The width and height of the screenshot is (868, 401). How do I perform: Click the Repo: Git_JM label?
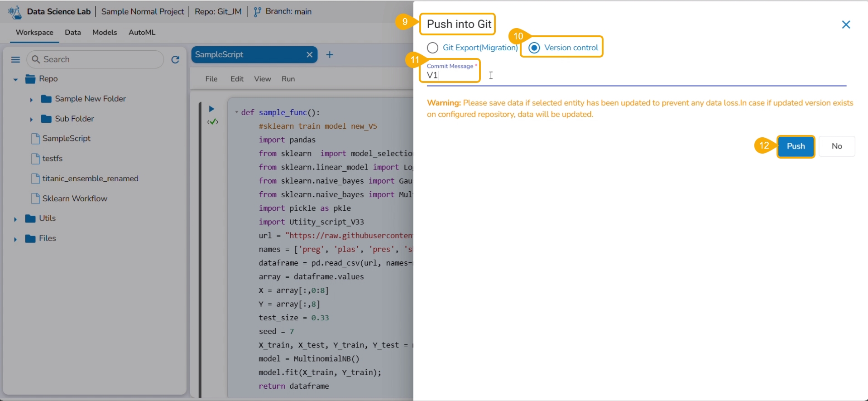coord(218,11)
